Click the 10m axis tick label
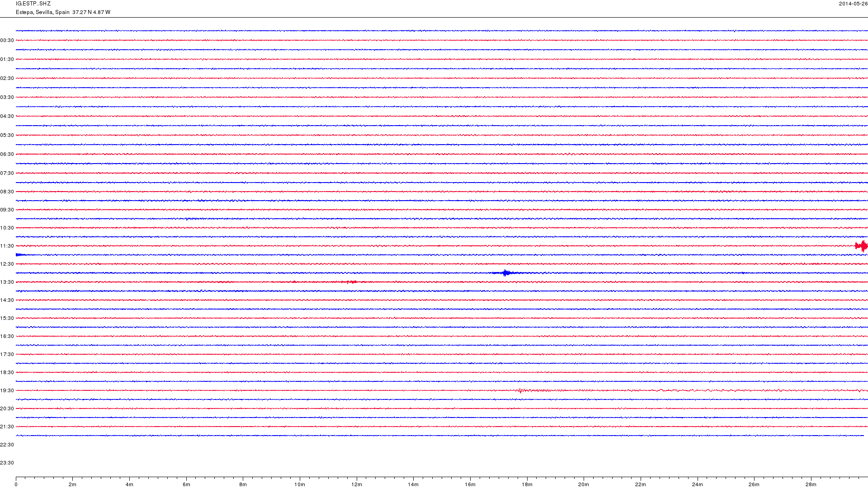The width and height of the screenshot is (868, 488). 300,485
